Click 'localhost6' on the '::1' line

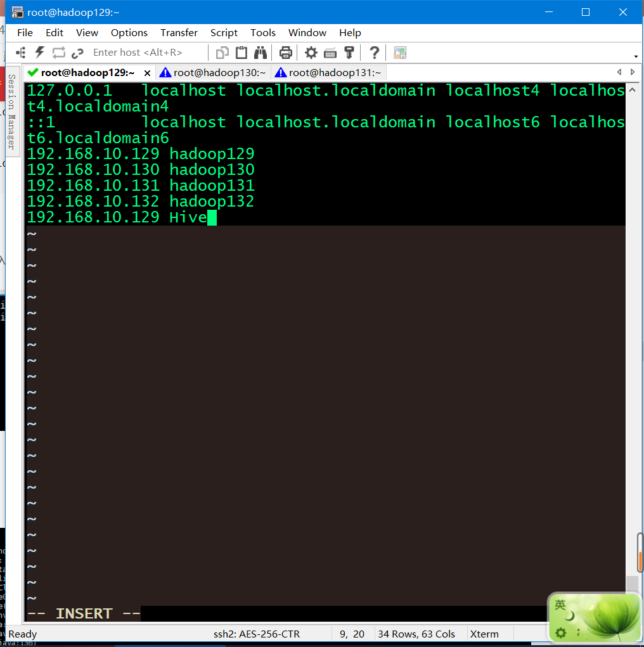coord(493,122)
